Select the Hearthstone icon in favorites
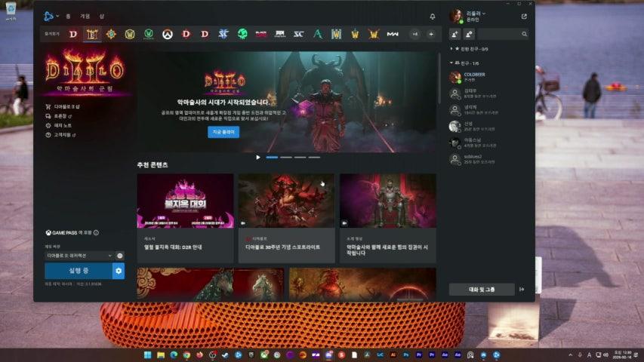This screenshot has height=362, width=644. click(x=111, y=34)
